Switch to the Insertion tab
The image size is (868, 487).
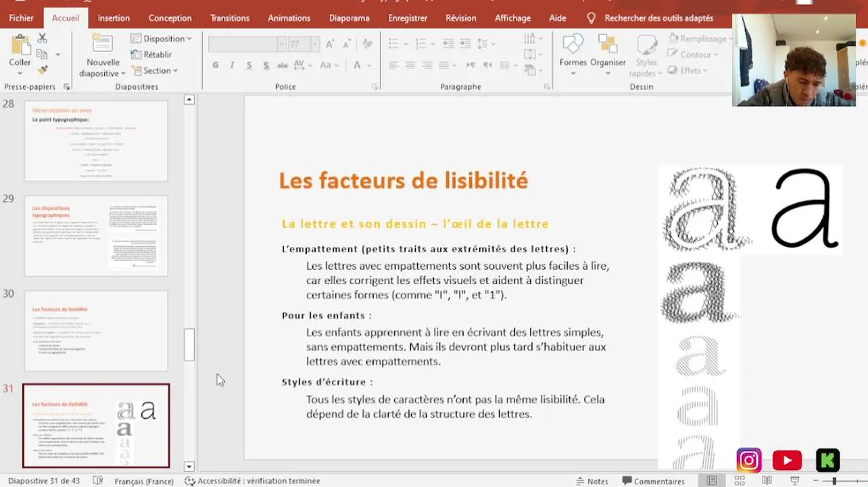coord(114,18)
